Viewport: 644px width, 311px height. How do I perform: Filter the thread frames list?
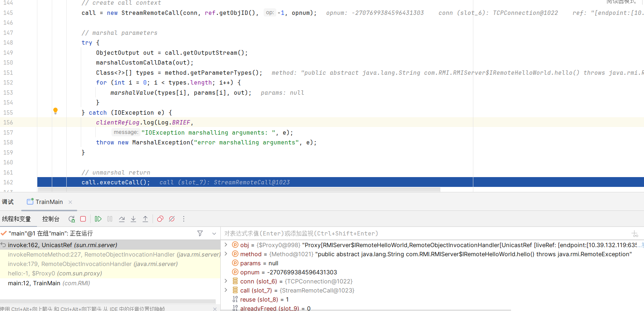200,233
